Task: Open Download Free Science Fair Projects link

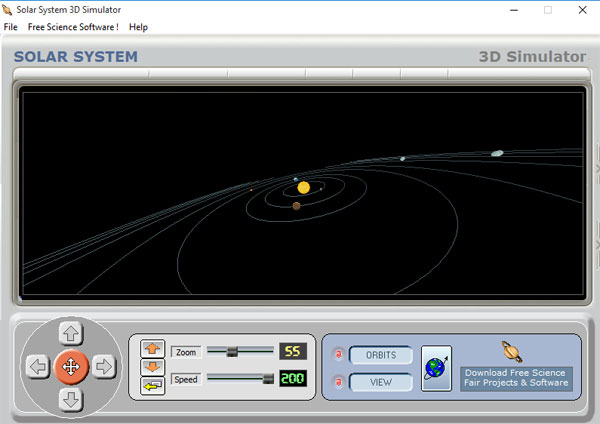Action: (515, 378)
